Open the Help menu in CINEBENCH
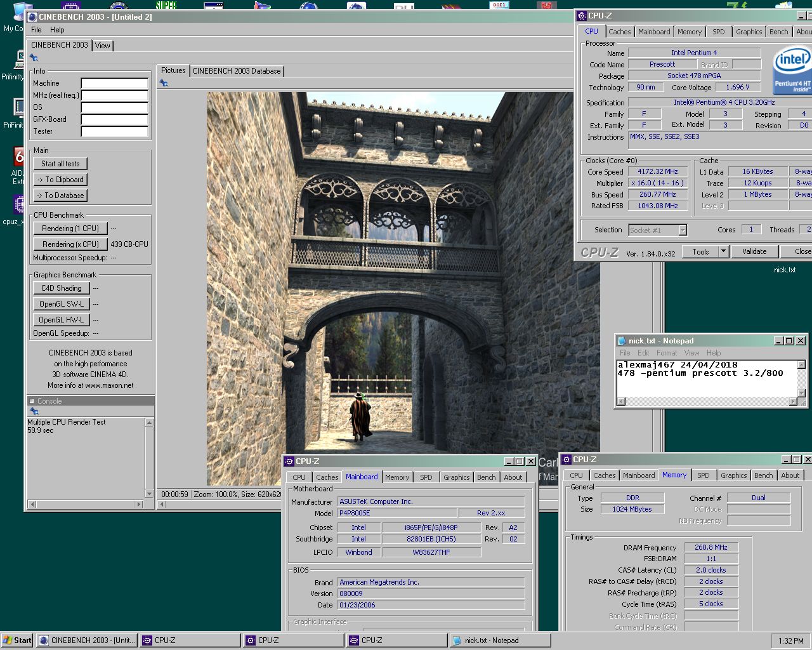 coord(57,30)
